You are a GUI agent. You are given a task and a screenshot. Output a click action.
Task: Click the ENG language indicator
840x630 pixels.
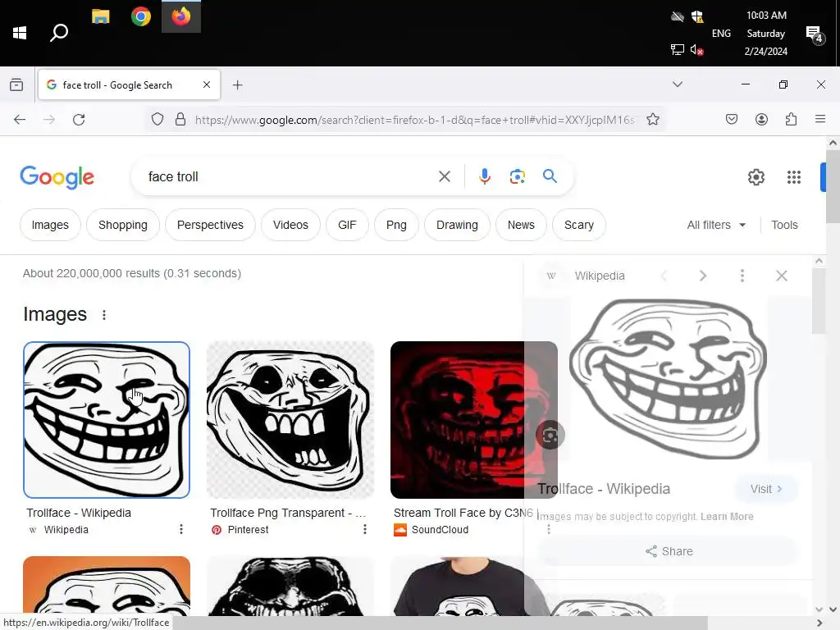click(721, 33)
